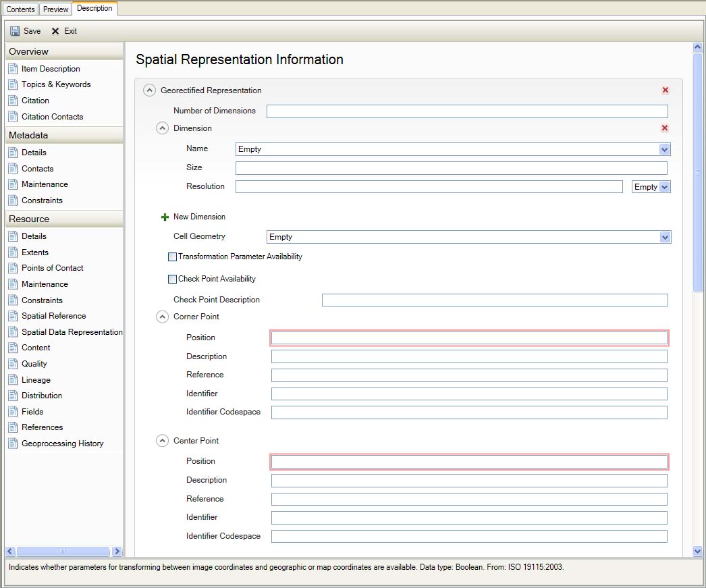
Task: Select Lineage in the Resource section
Action: pyautogui.click(x=37, y=379)
